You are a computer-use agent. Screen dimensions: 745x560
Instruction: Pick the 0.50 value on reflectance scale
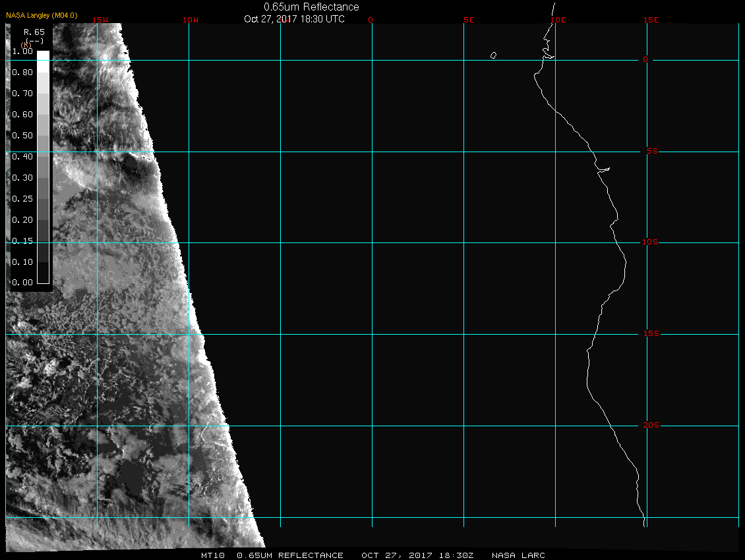(x=22, y=135)
